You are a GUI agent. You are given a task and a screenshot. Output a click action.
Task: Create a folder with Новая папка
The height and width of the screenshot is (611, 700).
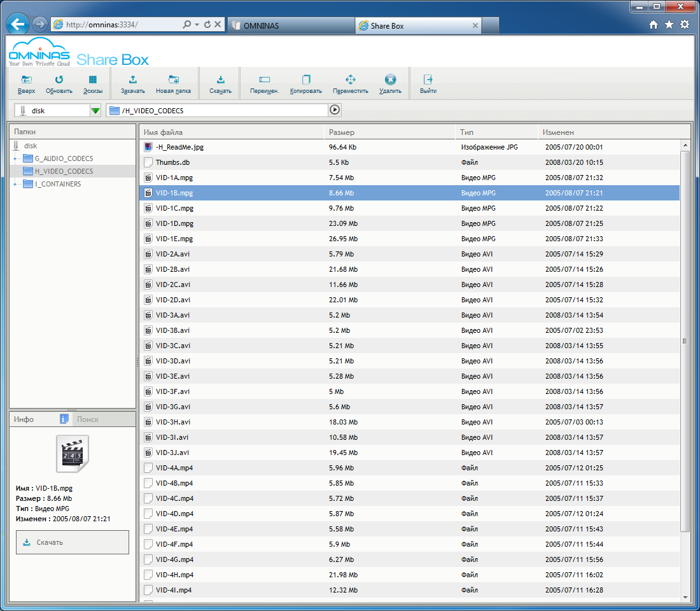(x=173, y=80)
